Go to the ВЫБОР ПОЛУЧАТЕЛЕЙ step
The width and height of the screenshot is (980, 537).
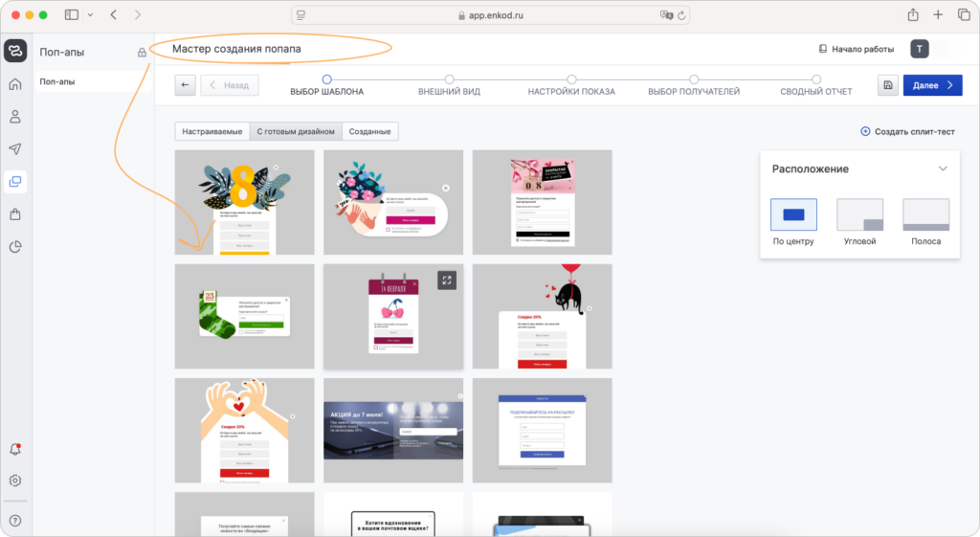(694, 85)
